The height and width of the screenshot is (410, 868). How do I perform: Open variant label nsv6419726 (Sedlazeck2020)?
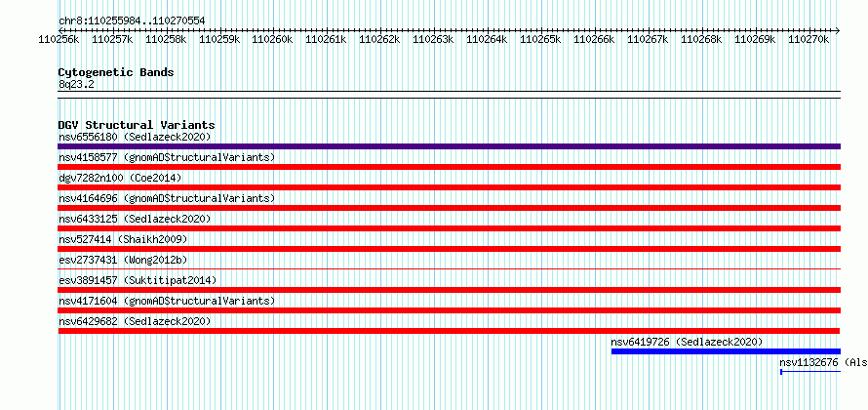click(x=687, y=342)
